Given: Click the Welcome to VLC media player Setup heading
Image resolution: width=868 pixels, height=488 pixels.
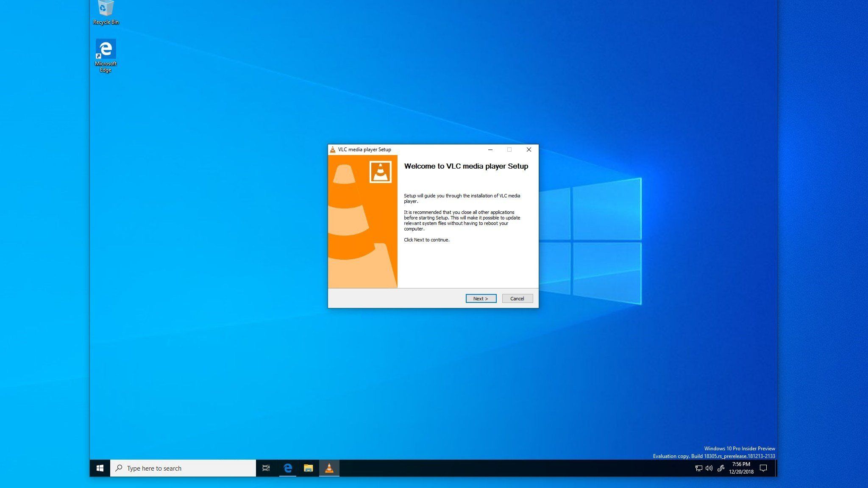Looking at the screenshot, I should click(466, 166).
